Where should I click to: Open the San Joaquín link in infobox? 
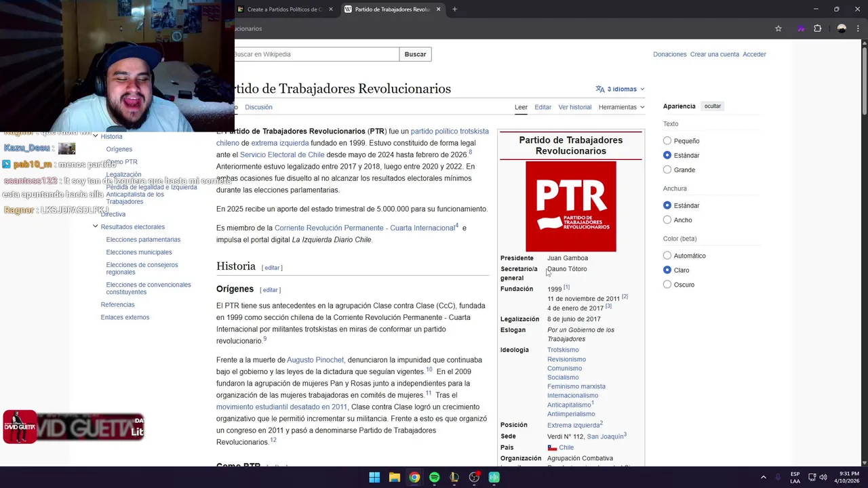pyautogui.click(x=605, y=436)
